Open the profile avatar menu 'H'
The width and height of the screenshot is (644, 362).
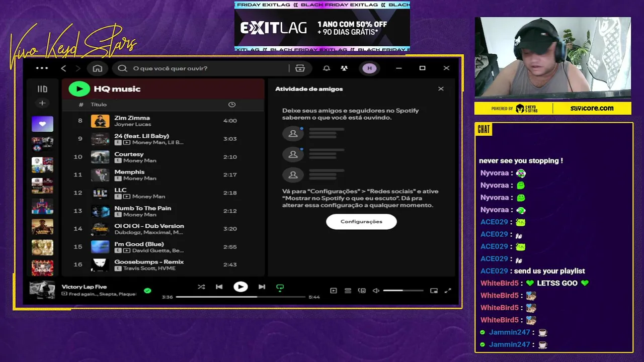pyautogui.click(x=369, y=68)
